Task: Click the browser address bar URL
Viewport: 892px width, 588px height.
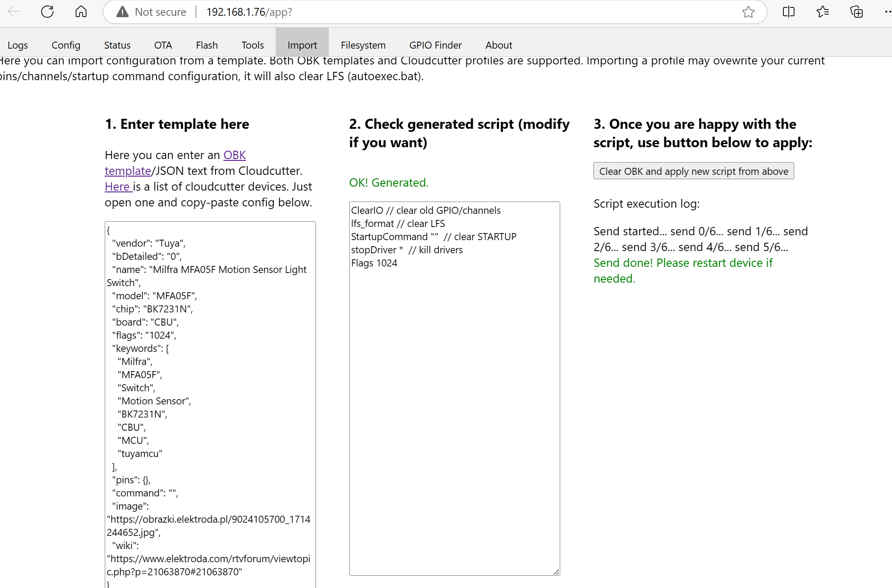Action: point(249,12)
